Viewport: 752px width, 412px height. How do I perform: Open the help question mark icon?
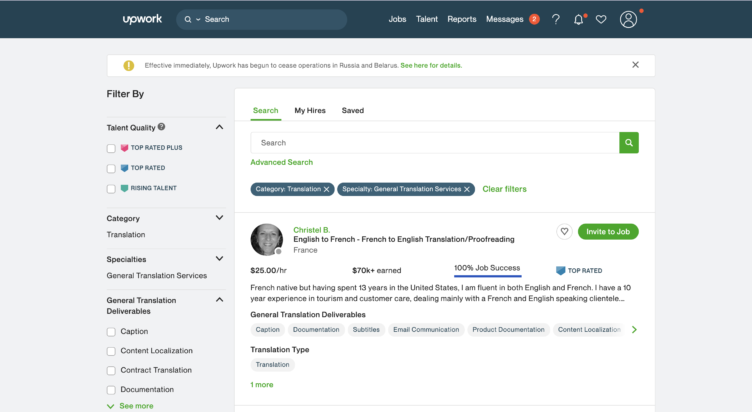coord(556,19)
